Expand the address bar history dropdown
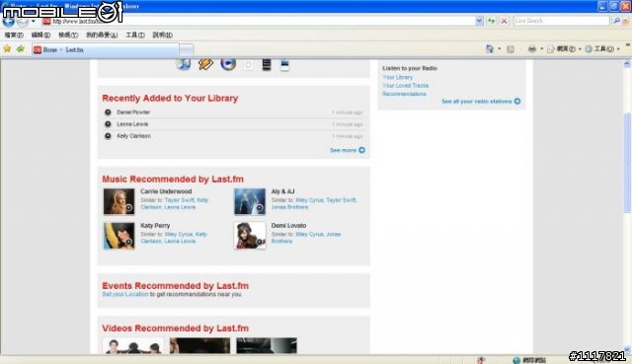The height and width of the screenshot is (364, 632). (x=479, y=21)
